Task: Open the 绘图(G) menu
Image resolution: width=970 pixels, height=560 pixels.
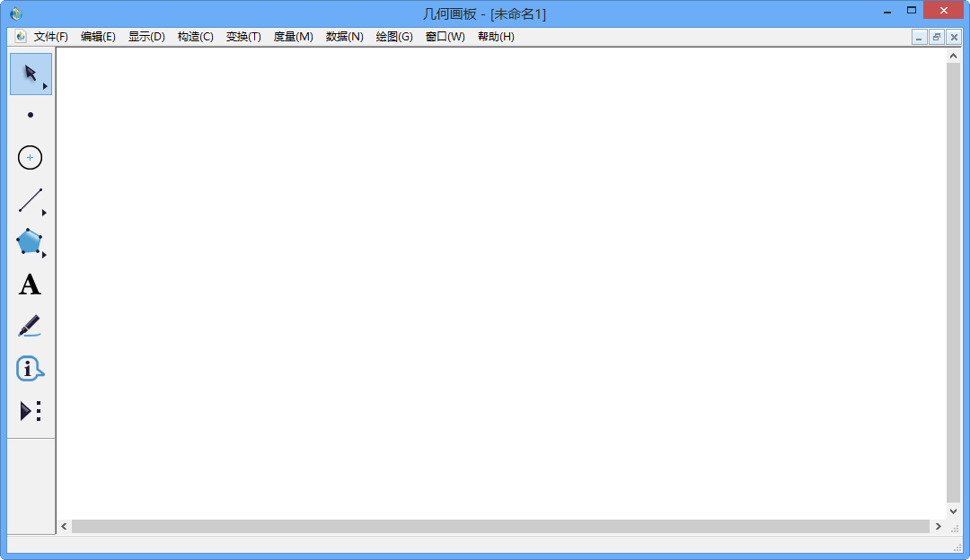Action: pyautogui.click(x=394, y=37)
